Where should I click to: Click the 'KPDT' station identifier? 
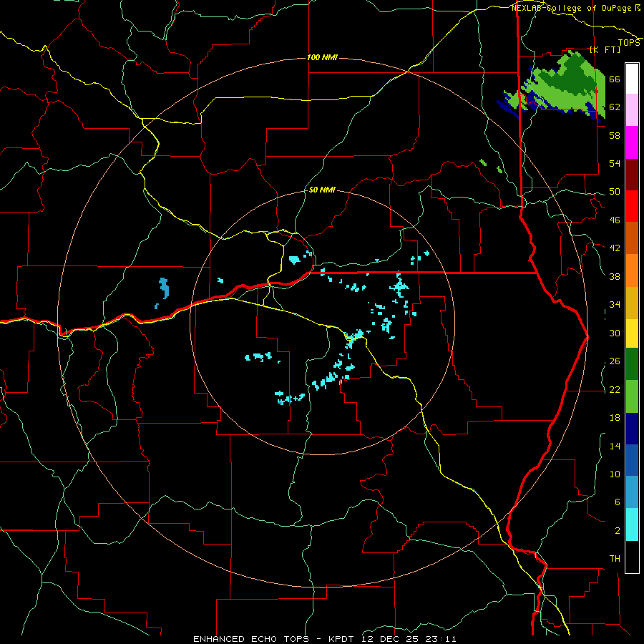pyautogui.click(x=343, y=639)
